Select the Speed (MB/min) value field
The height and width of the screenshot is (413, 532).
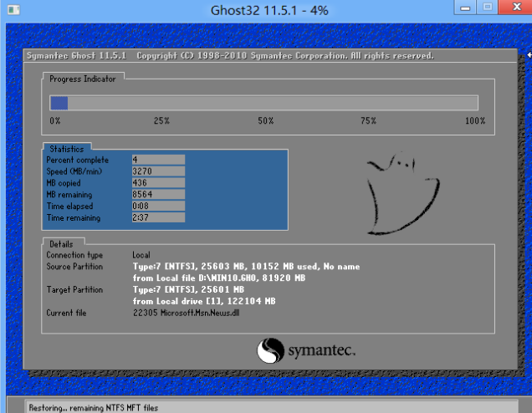tap(158, 171)
